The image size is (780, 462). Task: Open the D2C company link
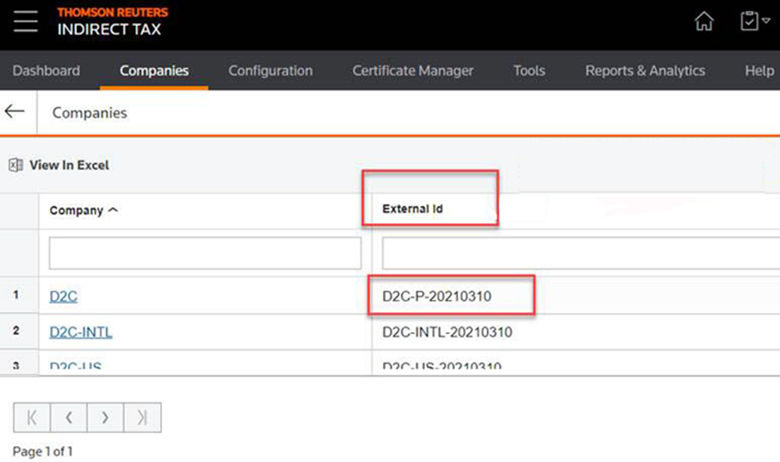[x=64, y=297]
